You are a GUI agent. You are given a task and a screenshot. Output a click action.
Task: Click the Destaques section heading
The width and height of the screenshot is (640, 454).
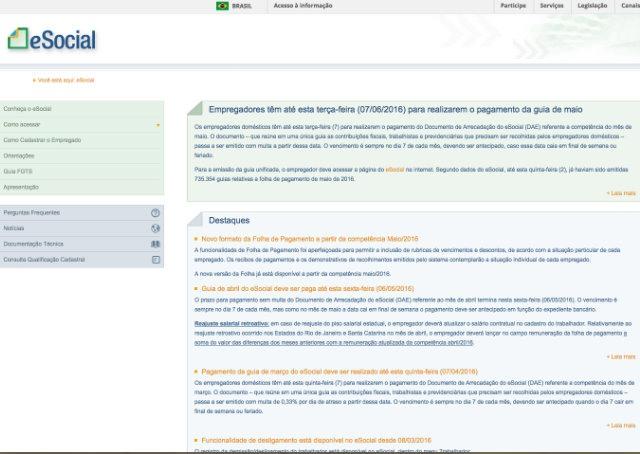(x=229, y=220)
